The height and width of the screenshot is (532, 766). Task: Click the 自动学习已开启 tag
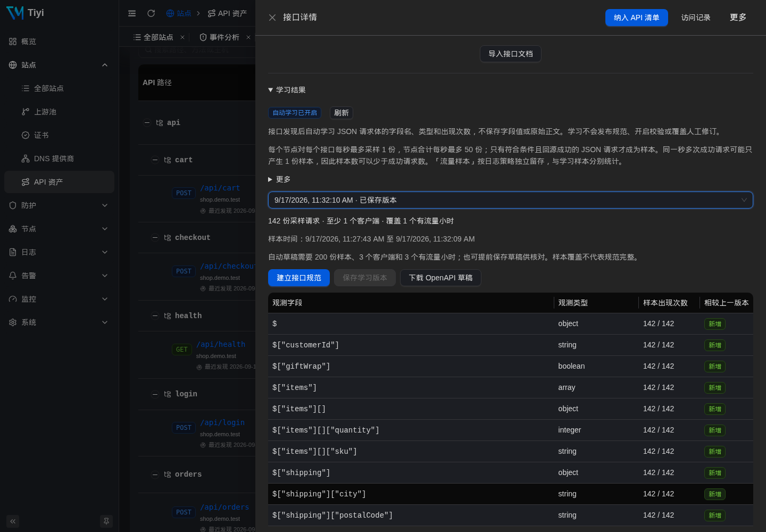click(x=295, y=113)
